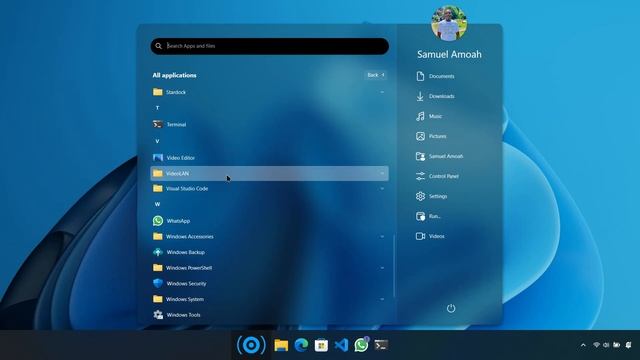Expand Visual Studio Code folder chevron

click(382, 189)
